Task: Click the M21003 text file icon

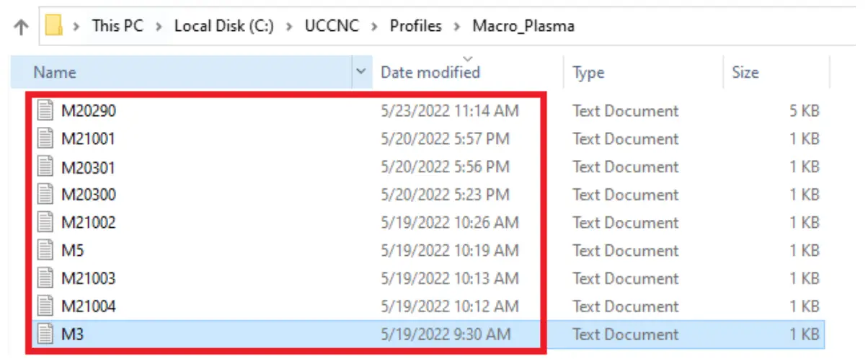Action: [46, 278]
